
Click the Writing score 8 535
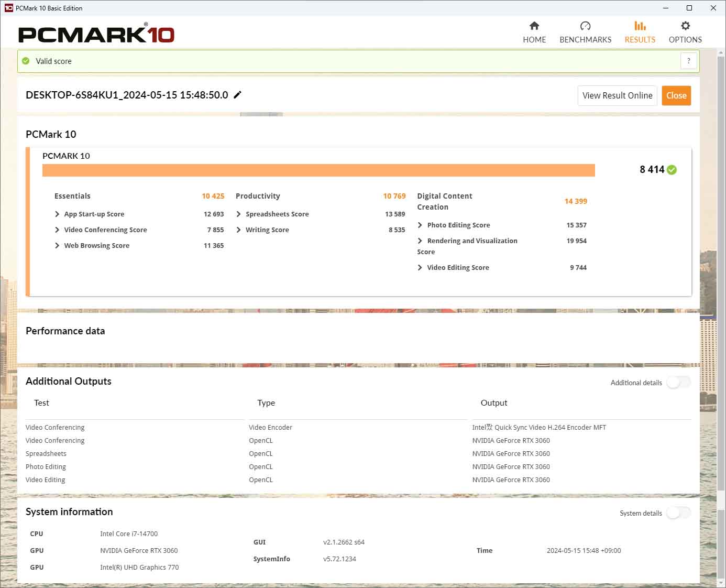tap(397, 230)
